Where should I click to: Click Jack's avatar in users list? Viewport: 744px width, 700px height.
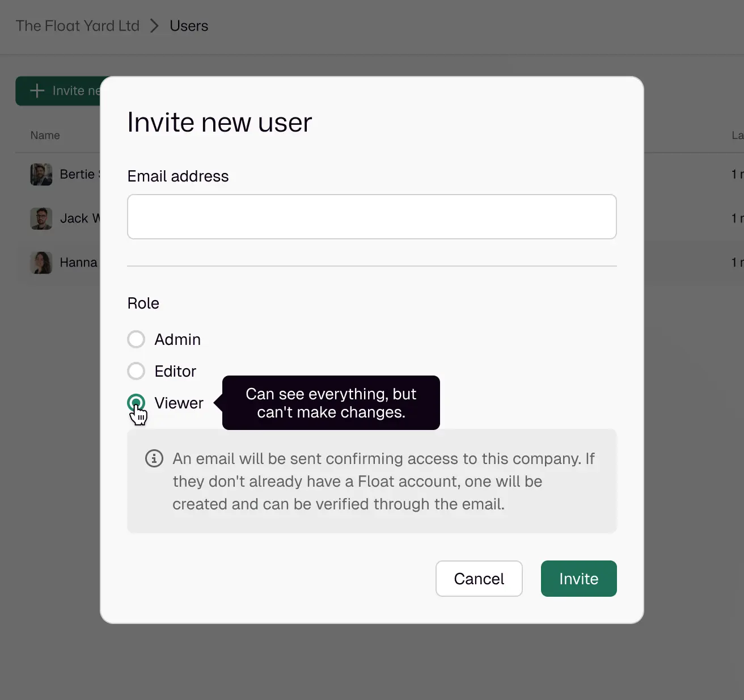pos(41,218)
